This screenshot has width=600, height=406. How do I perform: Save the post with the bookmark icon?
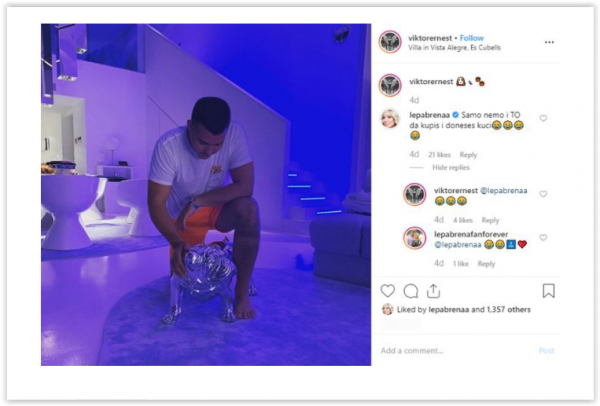click(x=549, y=291)
